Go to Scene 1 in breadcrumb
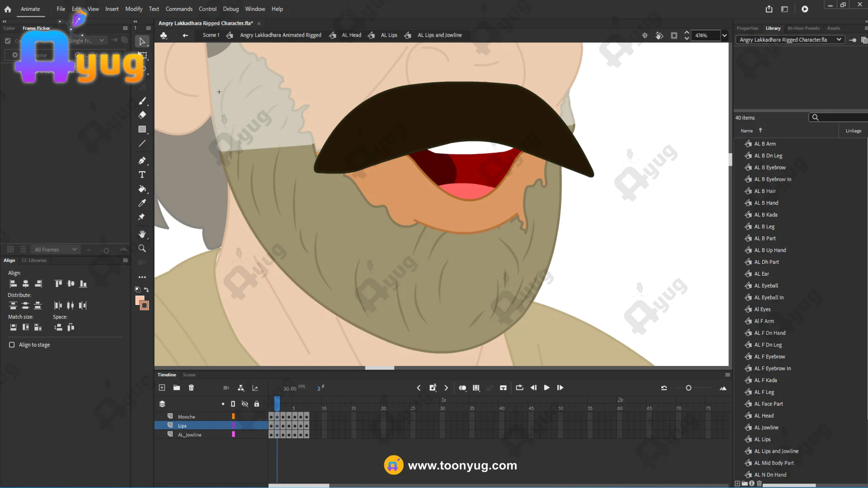868x488 pixels. point(211,35)
